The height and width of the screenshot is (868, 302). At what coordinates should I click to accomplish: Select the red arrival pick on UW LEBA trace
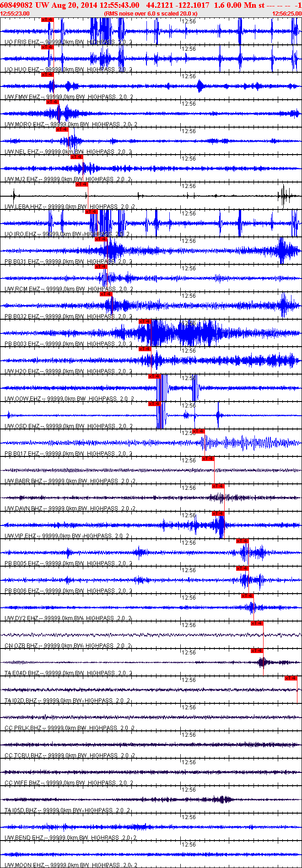[82, 184]
